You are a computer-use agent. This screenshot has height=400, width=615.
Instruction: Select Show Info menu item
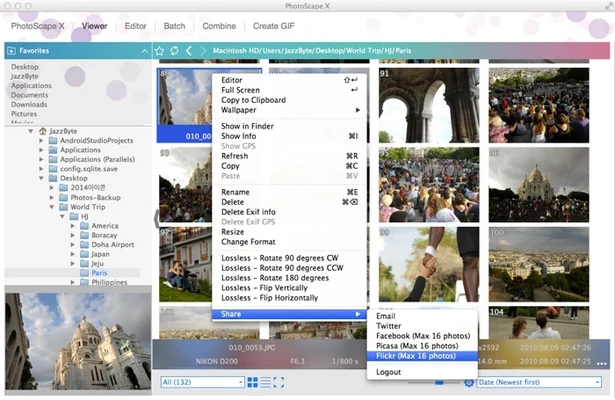click(289, 136)
